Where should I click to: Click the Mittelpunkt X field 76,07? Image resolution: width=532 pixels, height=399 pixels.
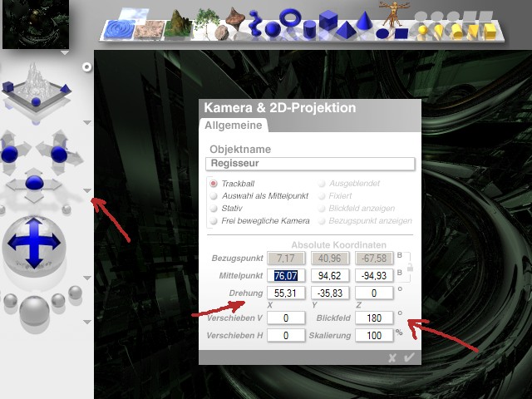[x=286, y=275]
